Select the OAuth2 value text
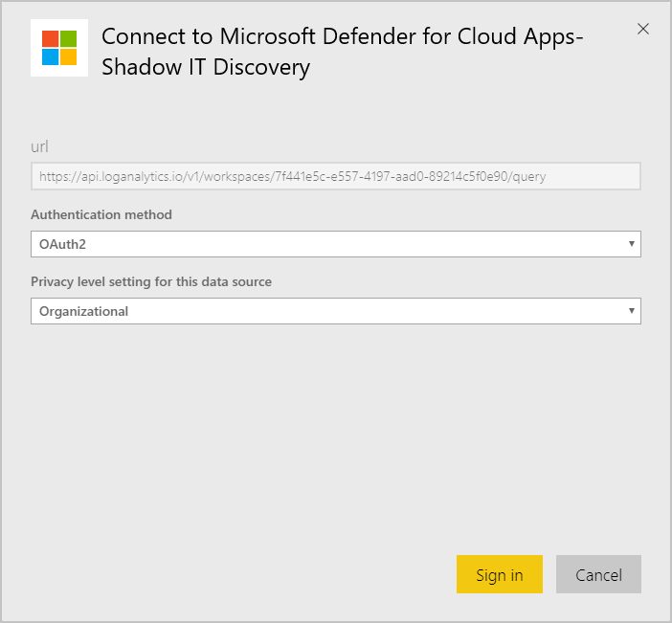This screenshot has width=672, height=623. click(x=62, y=244)
